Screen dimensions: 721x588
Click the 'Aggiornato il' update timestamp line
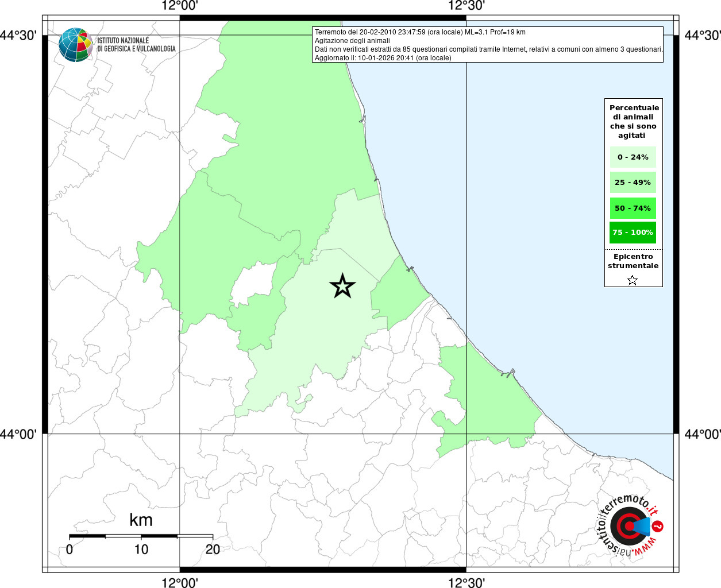coord(383,58)
